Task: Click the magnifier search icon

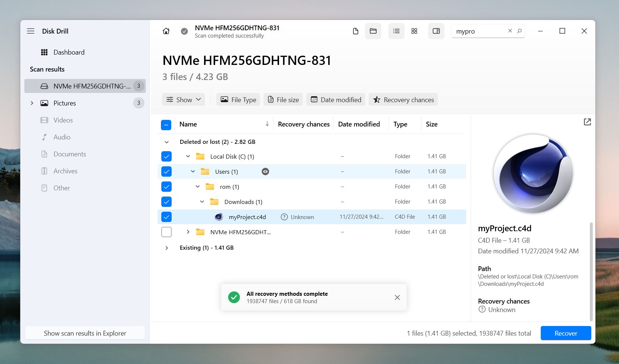Action: point(519,31)
